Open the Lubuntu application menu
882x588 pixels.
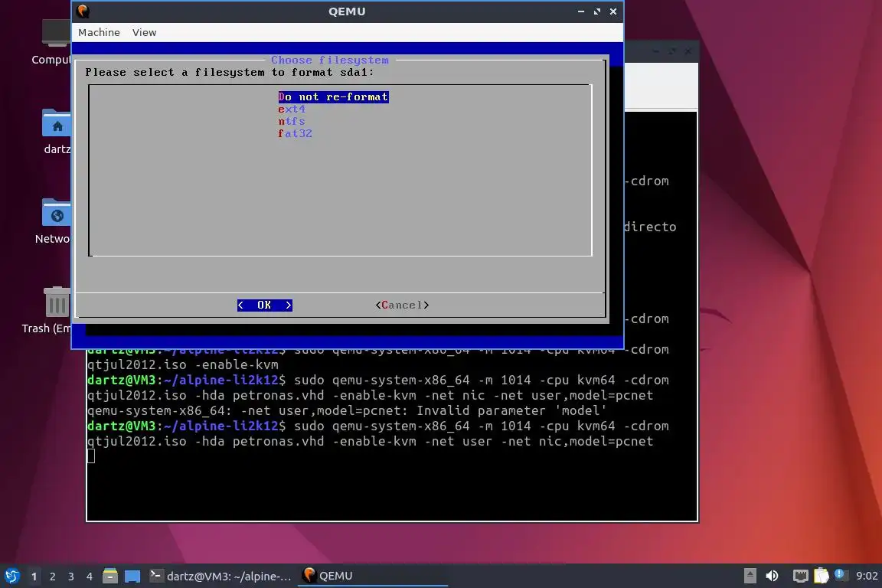11,576
